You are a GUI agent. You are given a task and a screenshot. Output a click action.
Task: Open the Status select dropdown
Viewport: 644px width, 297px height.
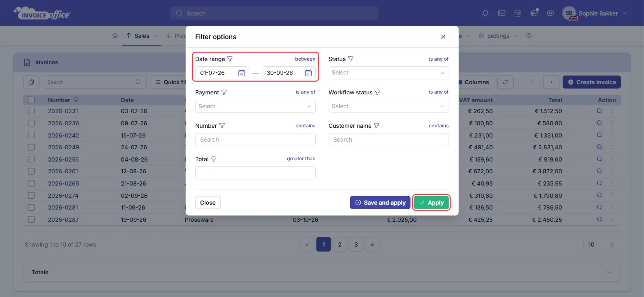(x=388, y=73)
